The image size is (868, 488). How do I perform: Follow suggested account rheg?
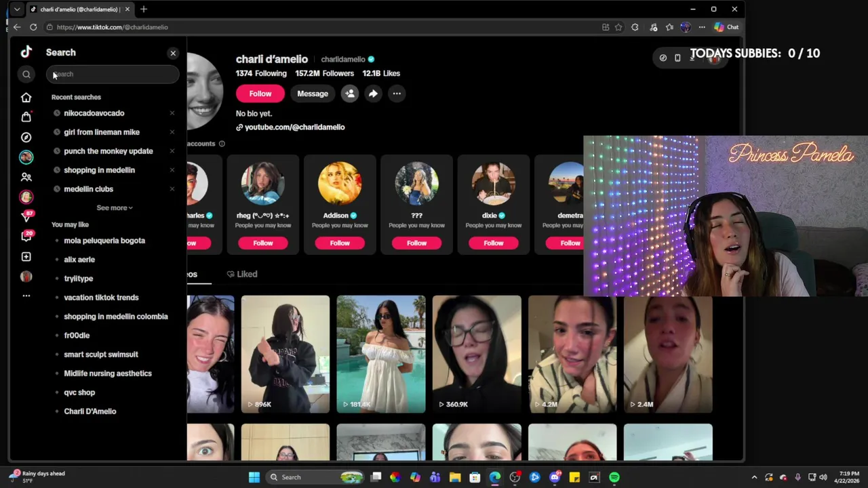[x=263, y=243]
